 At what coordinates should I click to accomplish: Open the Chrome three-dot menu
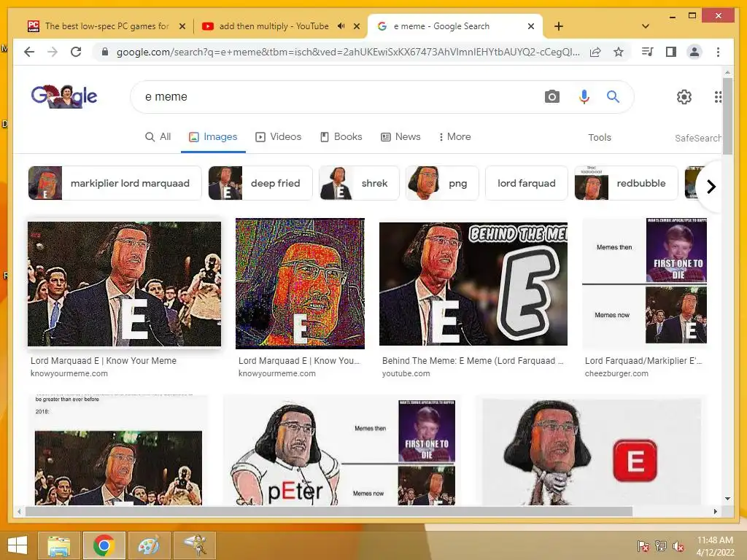(718, 52)
